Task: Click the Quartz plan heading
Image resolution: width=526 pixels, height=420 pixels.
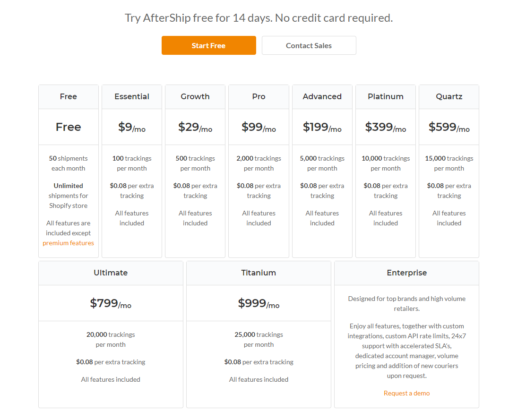Action: pyautogui.click(x=448, y=96)
